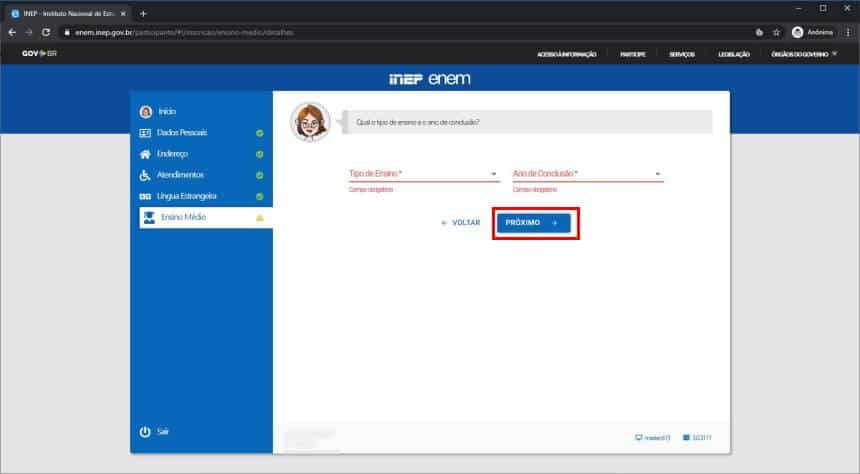Click the green check next to Língua Estrangeira
This screenshot has width=860, height=474.
pyautogui.click(x=259, y=196)
